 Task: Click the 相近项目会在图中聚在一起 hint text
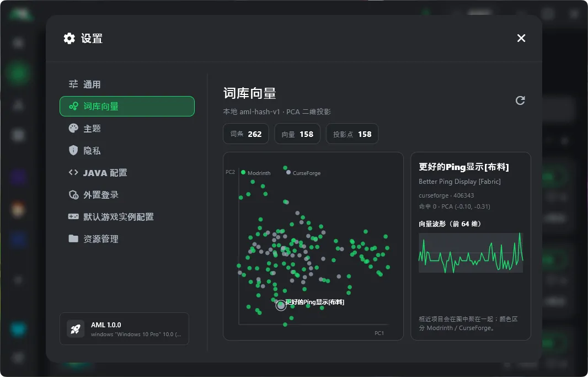click(x=468, y=323)
